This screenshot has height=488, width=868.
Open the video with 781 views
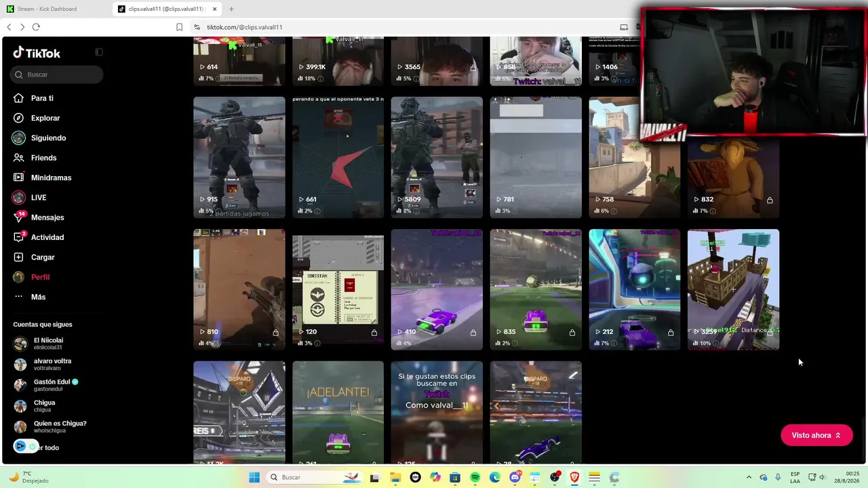[536, 157]
